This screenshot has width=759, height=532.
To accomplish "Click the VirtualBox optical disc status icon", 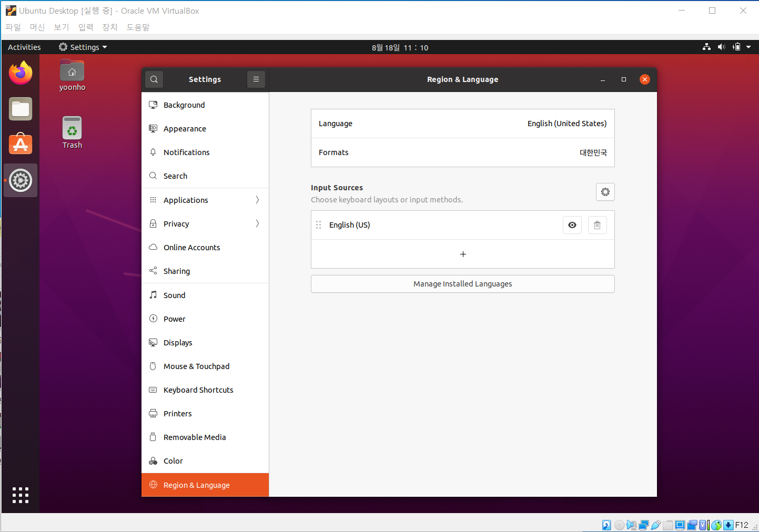I will (619, 525).
